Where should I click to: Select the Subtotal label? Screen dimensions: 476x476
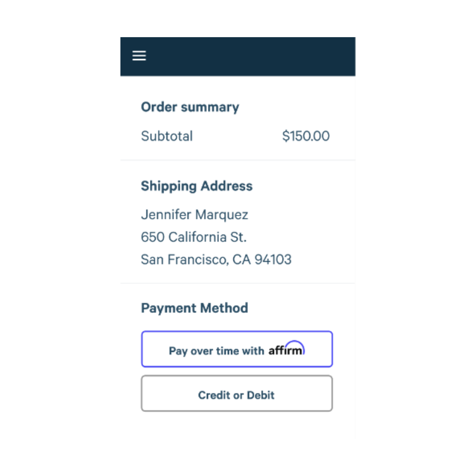point(166,136)
